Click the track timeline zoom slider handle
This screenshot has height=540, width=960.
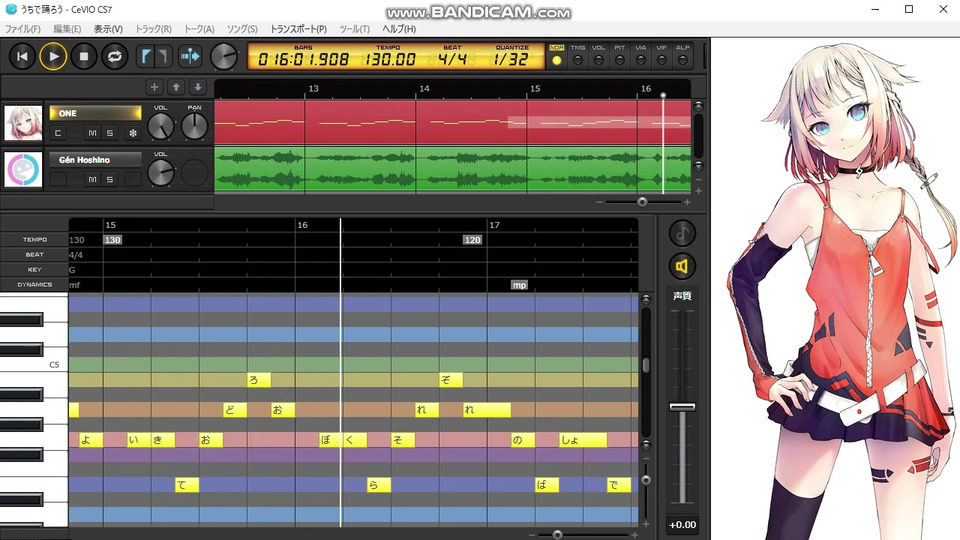[x=642, y=201]
